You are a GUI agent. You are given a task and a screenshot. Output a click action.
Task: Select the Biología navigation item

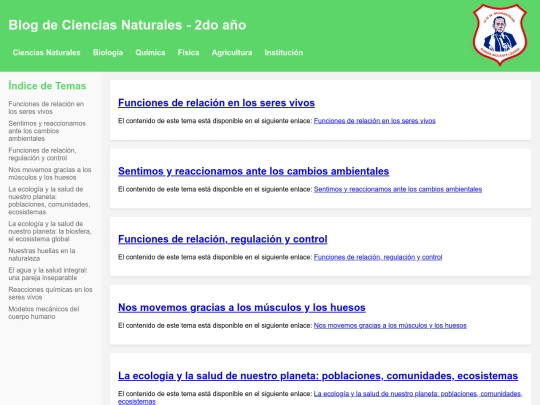(x=108, y=52)
